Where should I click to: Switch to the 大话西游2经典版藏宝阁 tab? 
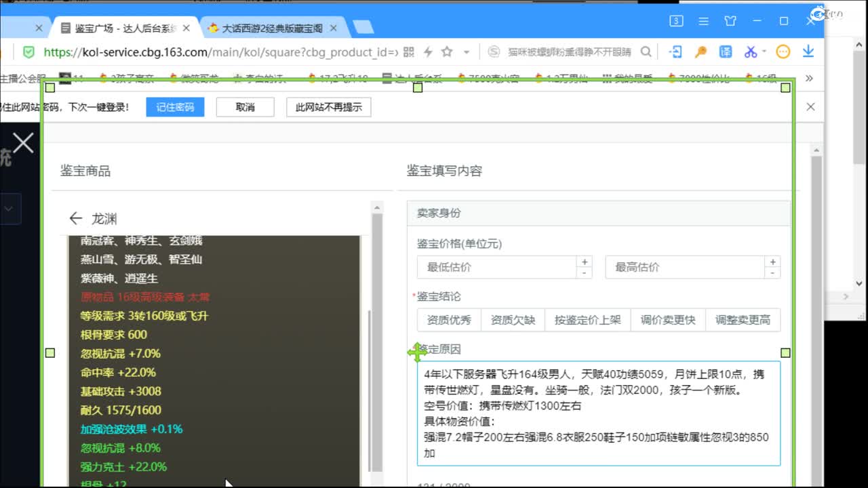(272, 28)
